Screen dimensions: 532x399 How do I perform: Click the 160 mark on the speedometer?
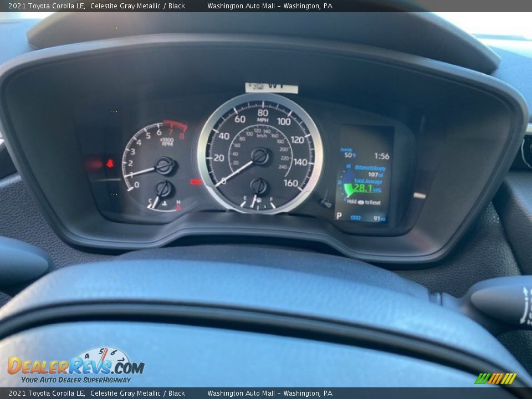tap(291, 183)
